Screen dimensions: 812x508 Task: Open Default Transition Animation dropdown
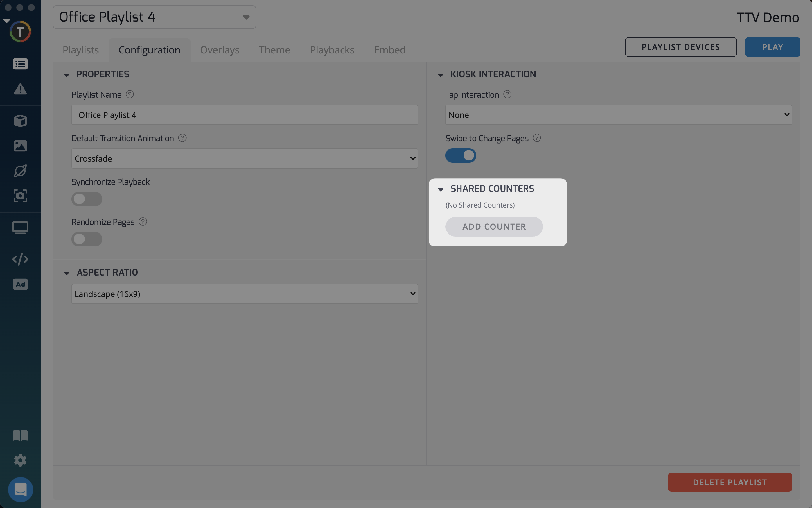[x=244, y=158]
